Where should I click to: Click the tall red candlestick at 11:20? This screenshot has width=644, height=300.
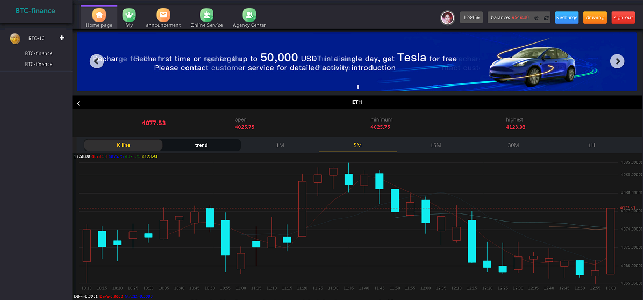tap(302, 209)
